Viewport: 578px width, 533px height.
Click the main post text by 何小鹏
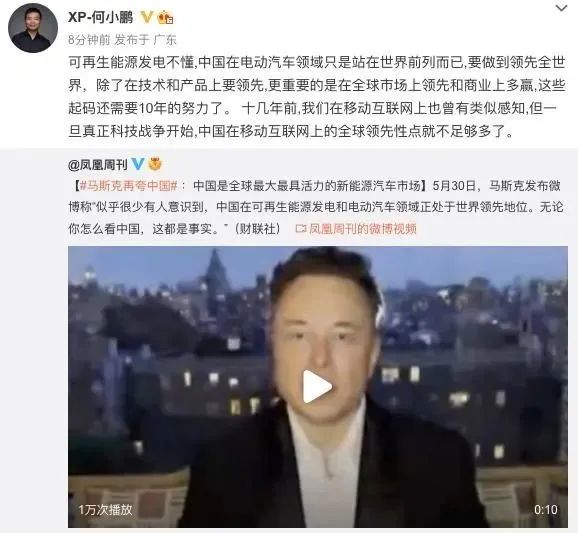click(317, 97)
